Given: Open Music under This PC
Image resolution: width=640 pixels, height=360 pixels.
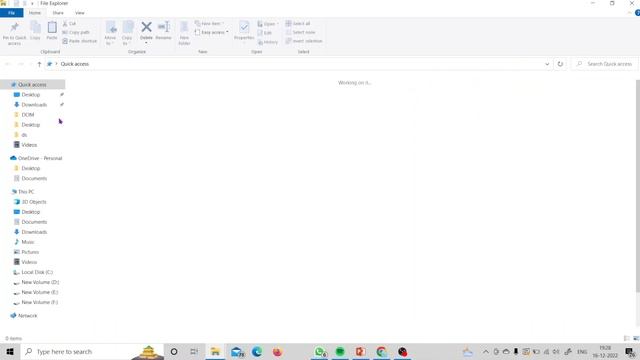Looking at the screenshot, I should click(28, 242).
